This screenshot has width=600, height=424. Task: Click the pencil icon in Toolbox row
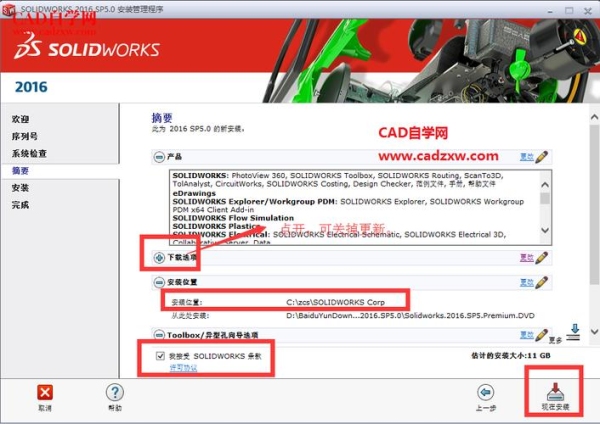coord(541,335)
